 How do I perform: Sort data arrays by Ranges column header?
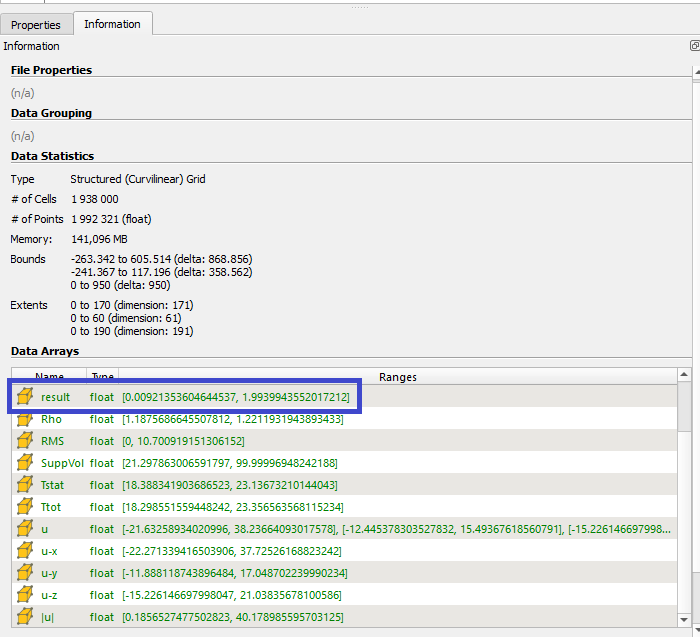(x=397, y=377)
